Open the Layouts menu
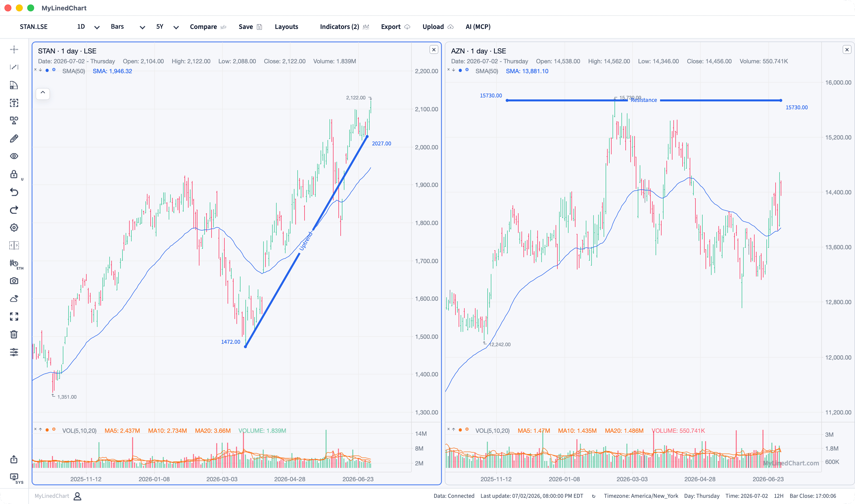 (286, 27)
